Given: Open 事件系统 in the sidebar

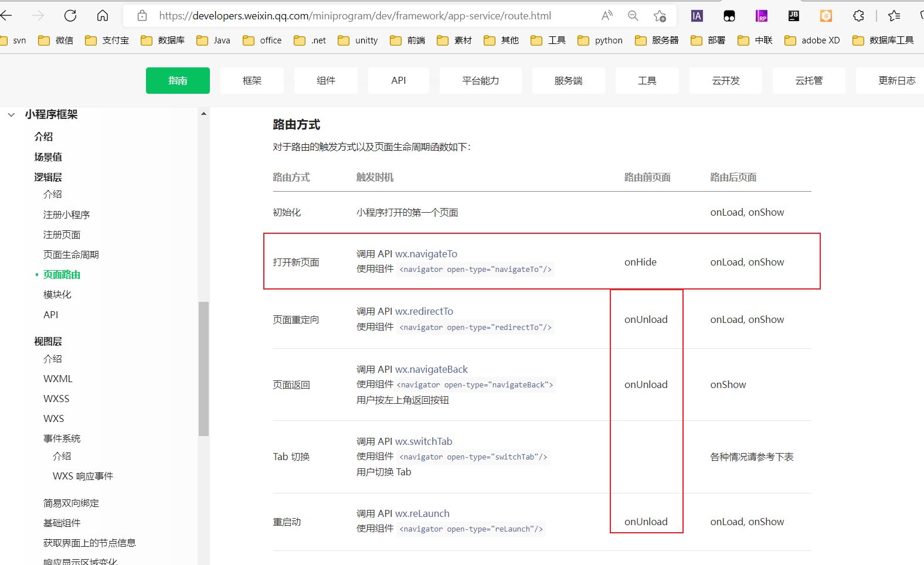Looking at the screenshot, I should pyautogui.click(x=62, y=438).
